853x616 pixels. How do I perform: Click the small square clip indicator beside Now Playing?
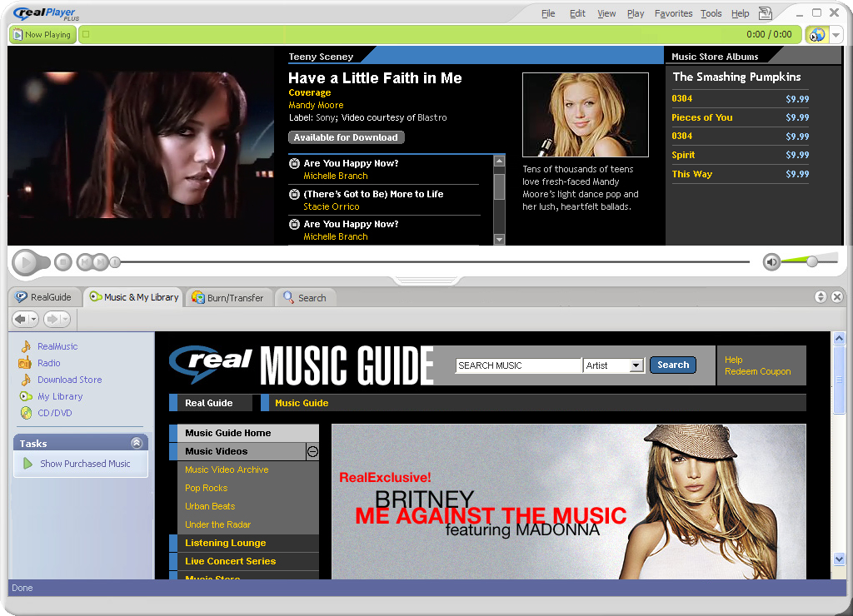(x=86, y=34)
